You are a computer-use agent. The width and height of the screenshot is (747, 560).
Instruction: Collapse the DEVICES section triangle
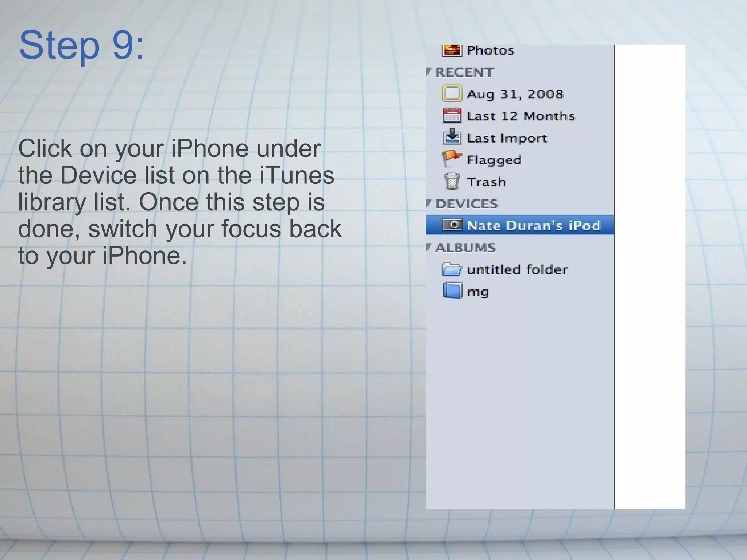point(429,203)
